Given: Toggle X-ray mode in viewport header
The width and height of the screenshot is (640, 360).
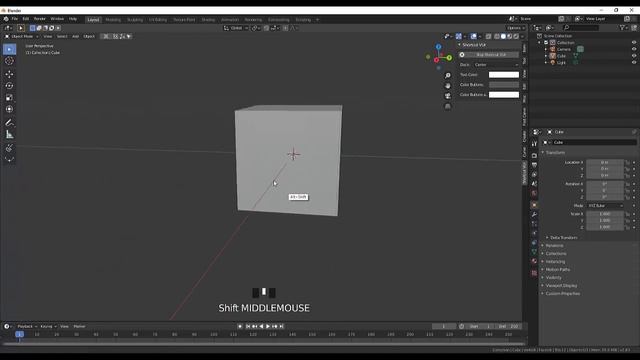Looking at the screenshot, I should click(x=489, y=36).
